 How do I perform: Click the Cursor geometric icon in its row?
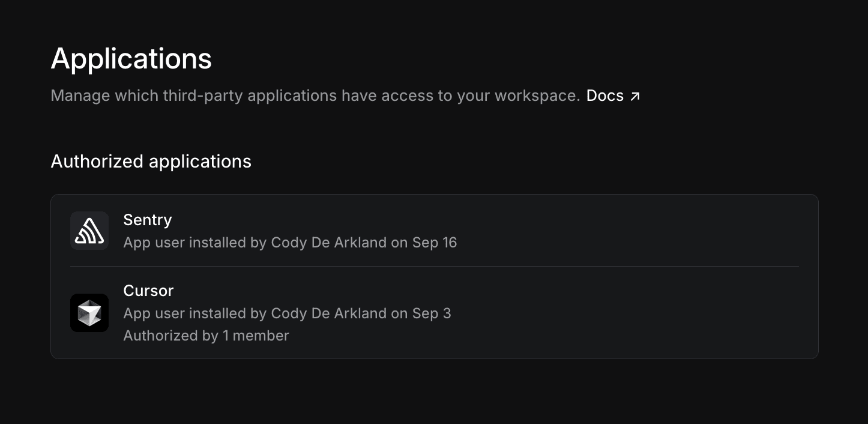click(89, 312)
